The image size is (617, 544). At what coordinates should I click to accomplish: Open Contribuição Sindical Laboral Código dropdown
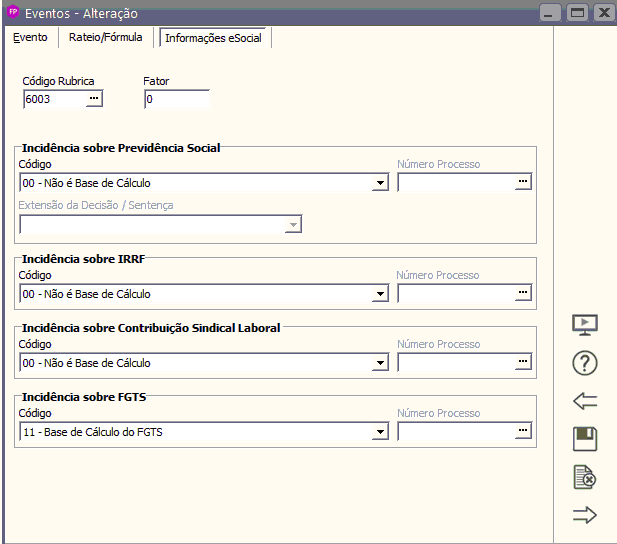(380, 363)
